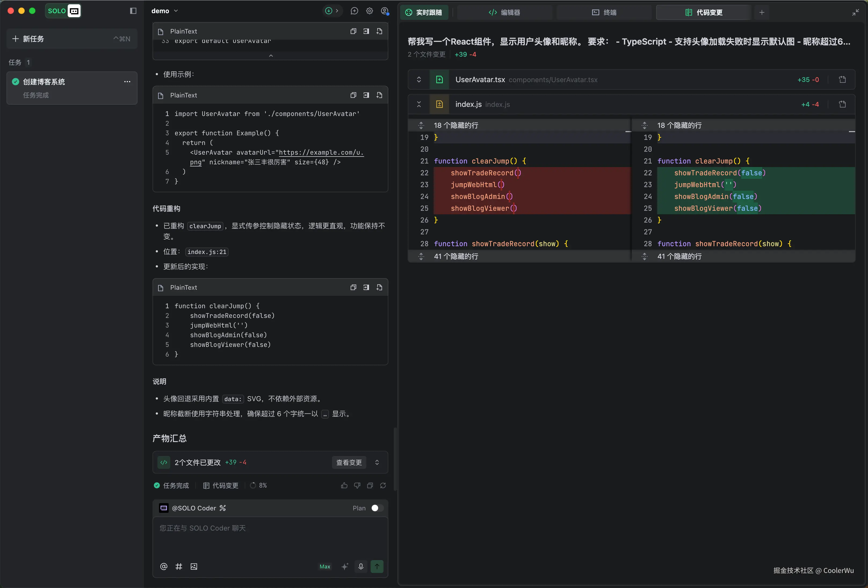Click the regenerate response icon
The width and height of the screenshot is (868, 588).
point(383,485)
